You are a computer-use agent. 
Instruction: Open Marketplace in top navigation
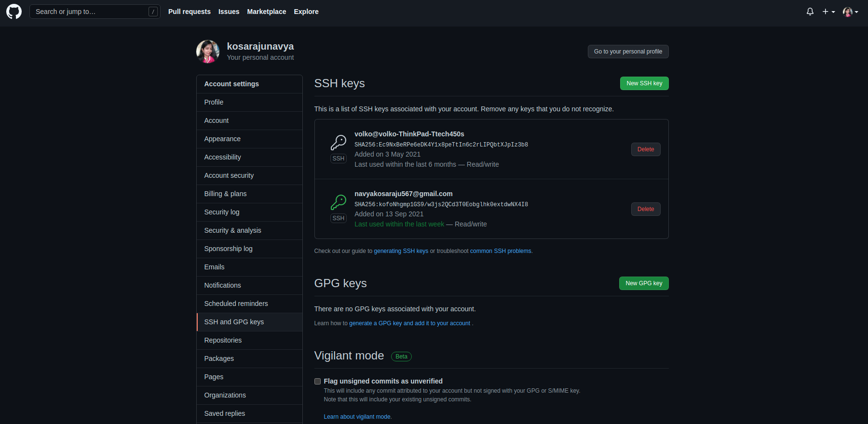pos(267,12)
